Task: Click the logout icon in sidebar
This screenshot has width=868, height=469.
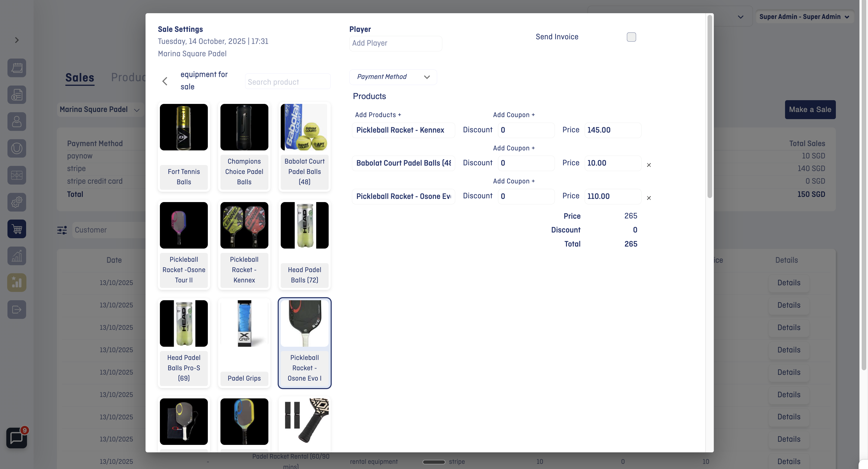Action: click(x=17, y=309)
